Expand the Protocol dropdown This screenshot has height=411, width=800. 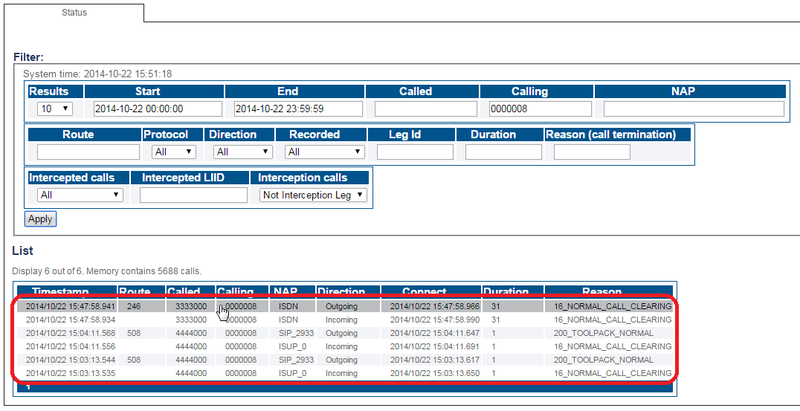pyautogui.click(x=172, y=152)
